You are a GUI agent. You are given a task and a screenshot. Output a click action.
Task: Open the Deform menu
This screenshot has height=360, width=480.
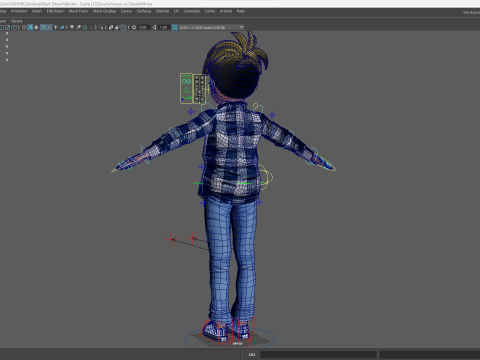162,11
